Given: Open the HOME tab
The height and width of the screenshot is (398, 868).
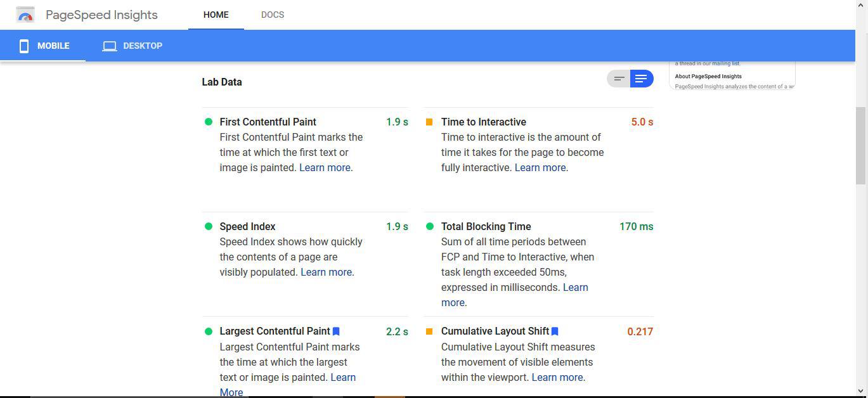Looking at the screenshot, I should [x=216, y=15].
